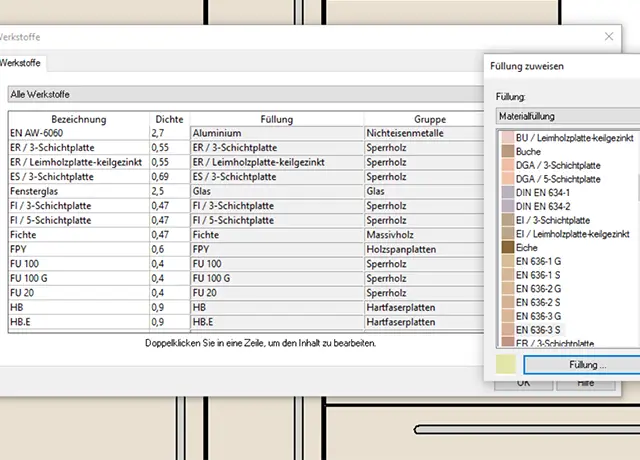
Task: Click the Eiche brown swatch icon
Action: point(507,246)
